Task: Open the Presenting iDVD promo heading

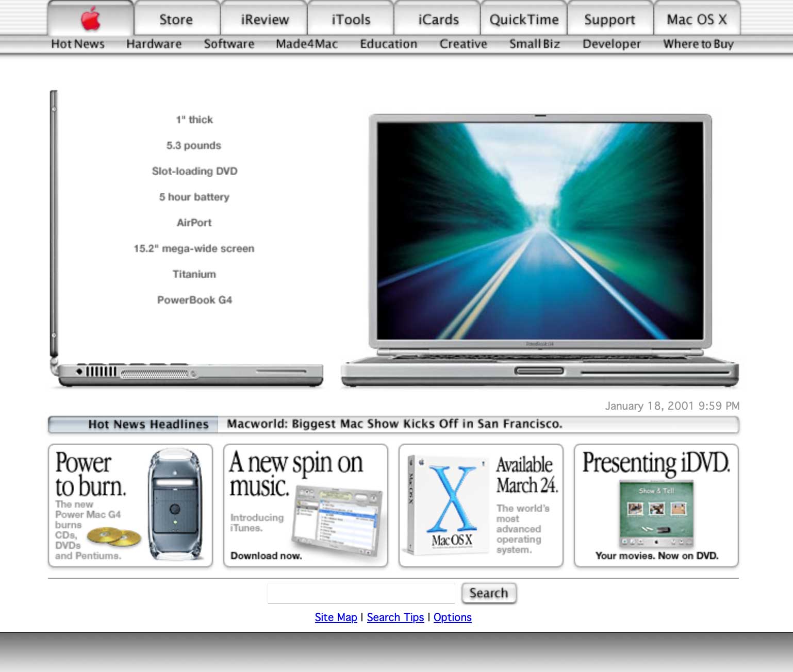Action: tap(656, 462)
